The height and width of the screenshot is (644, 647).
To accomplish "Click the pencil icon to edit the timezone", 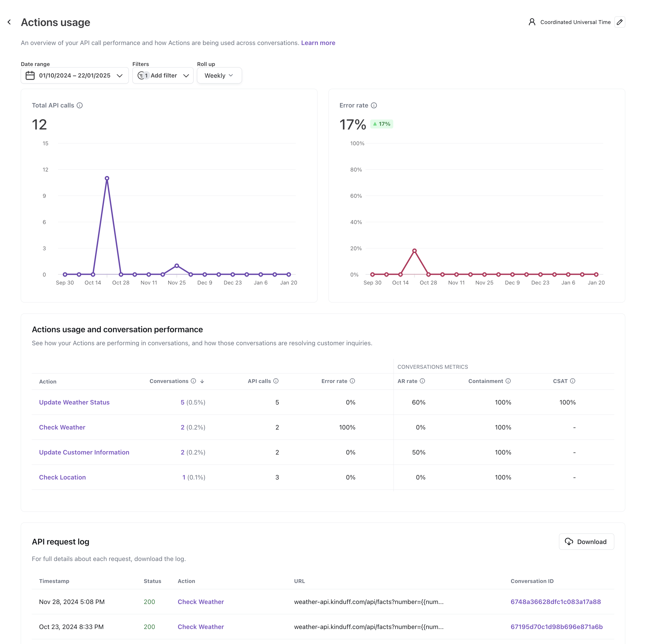I will point(619,22).
